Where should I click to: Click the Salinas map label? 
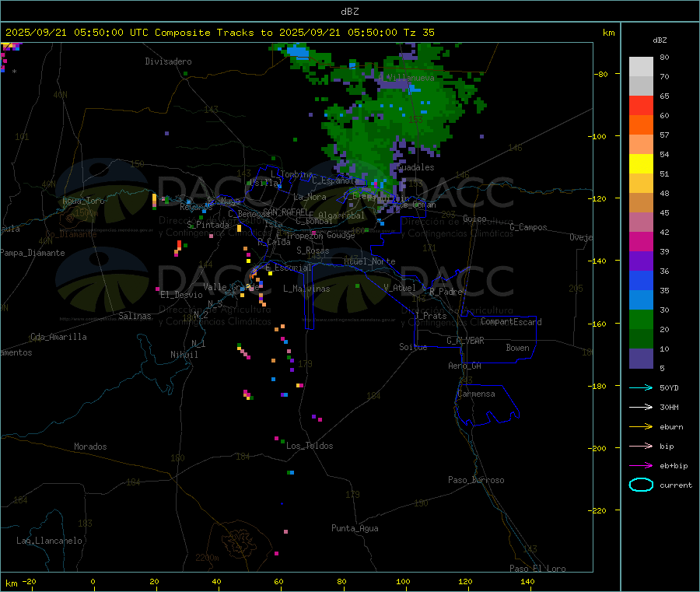click(x=135, y=316)
